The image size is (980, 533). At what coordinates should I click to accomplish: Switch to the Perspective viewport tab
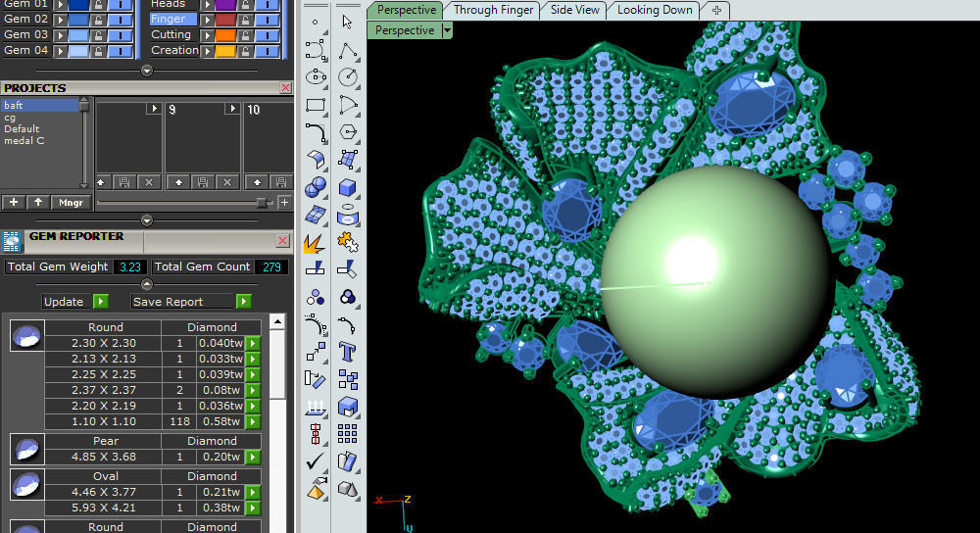click(407, 10)
